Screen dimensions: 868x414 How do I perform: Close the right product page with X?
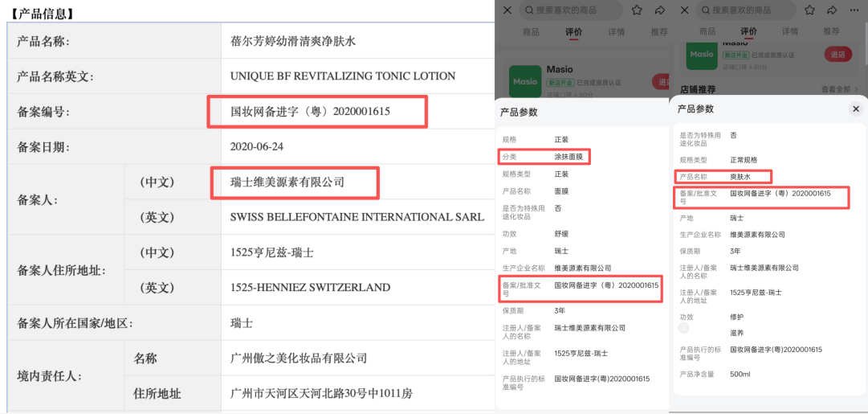[x=685, y=10]
